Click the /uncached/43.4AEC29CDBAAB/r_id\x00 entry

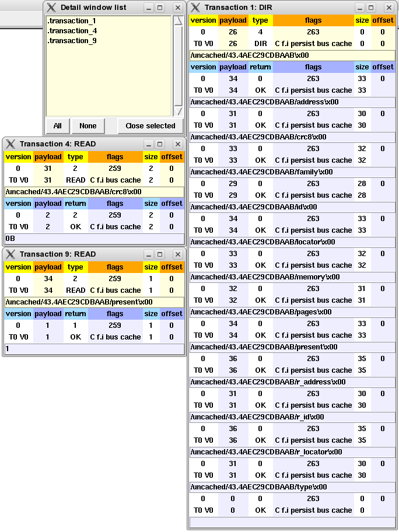pos(292,417)
